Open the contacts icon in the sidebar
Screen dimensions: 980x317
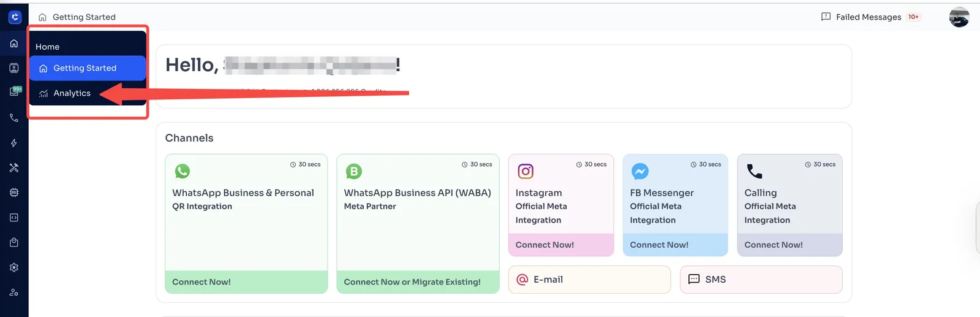[x=14, y=68]
